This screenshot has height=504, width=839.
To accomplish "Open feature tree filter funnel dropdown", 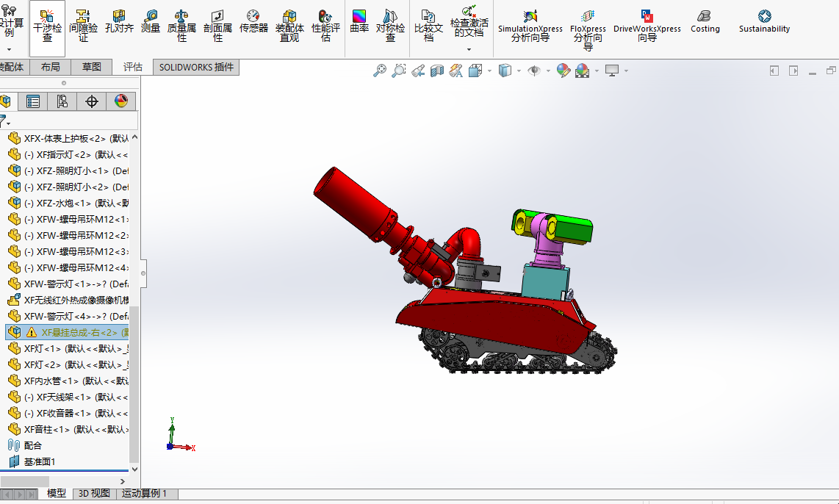I will point(4,120).
